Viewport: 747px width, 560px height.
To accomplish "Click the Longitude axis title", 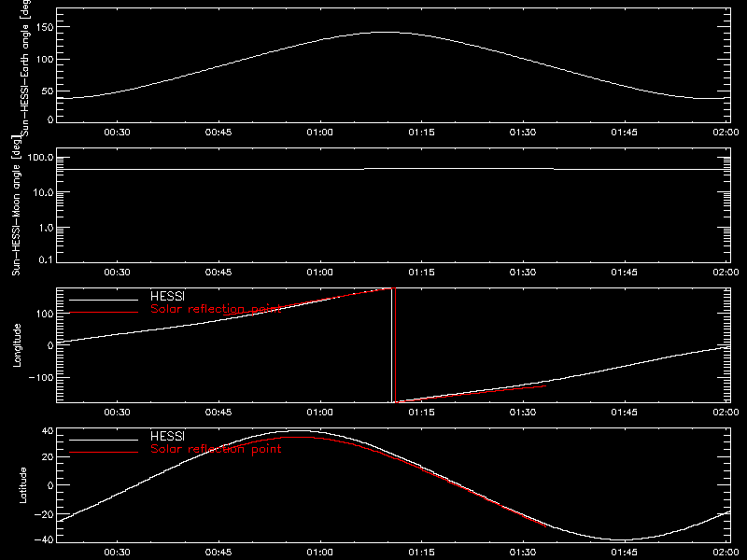I will point(17,345).
